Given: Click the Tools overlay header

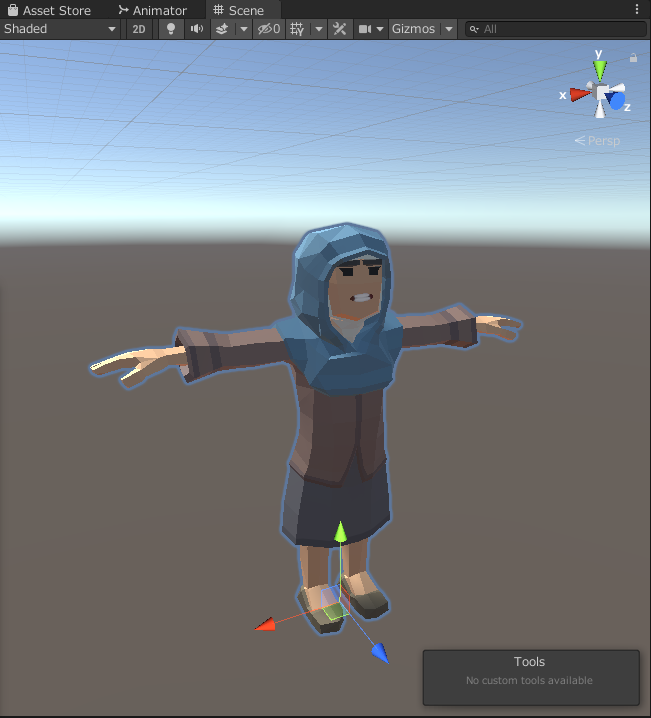Looking at the screenshot, I should coord(529,662).
